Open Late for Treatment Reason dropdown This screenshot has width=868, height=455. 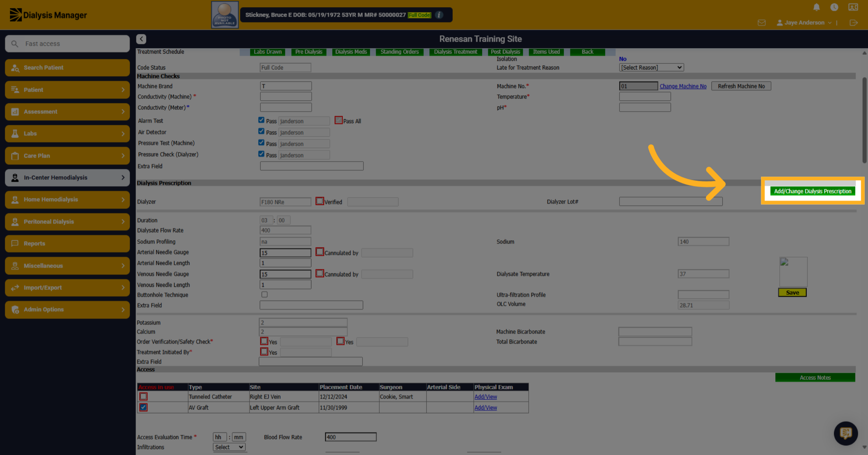651,68
